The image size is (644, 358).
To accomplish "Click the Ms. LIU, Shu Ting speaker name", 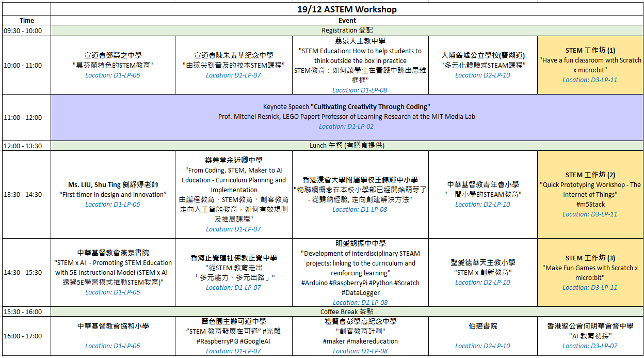I will (x=113, y=185).
